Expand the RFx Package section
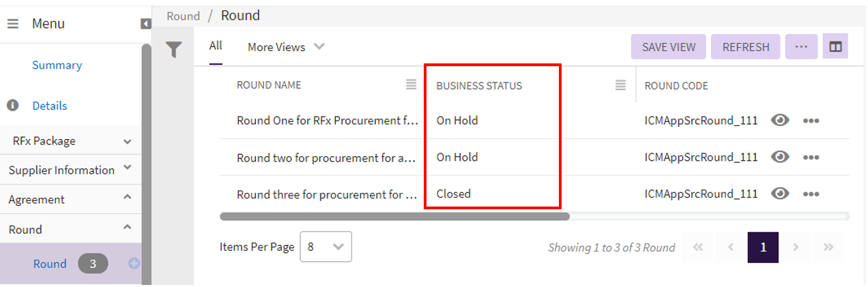Viewport: 868px width, 287px height. [x=127, y=141]
